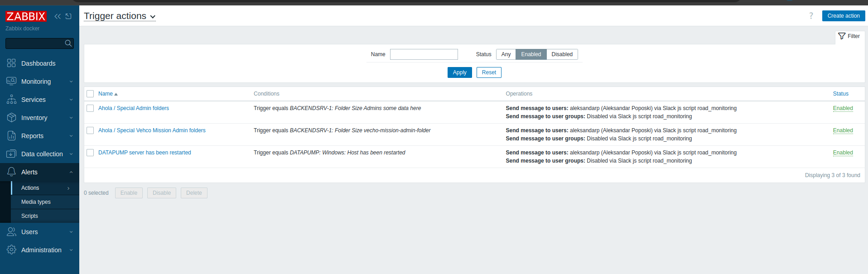
Task: Expand the Administration menu chevron
Action: (x=71, y=250)
